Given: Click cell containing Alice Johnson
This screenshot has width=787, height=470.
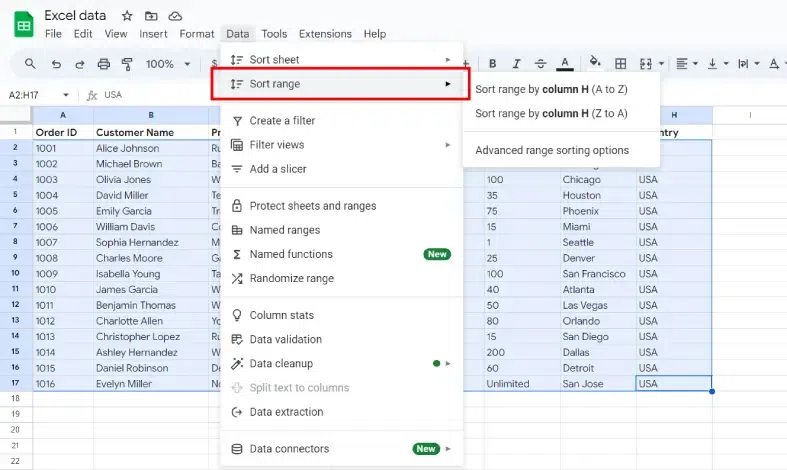Looking at the screenshot, I should 151,148.
